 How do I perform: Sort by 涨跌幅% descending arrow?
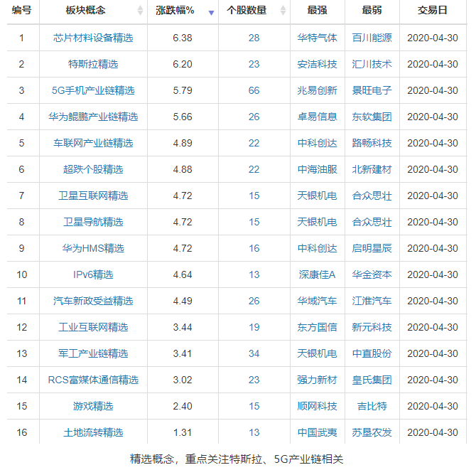pyautogui.click(x=211, y=13)
